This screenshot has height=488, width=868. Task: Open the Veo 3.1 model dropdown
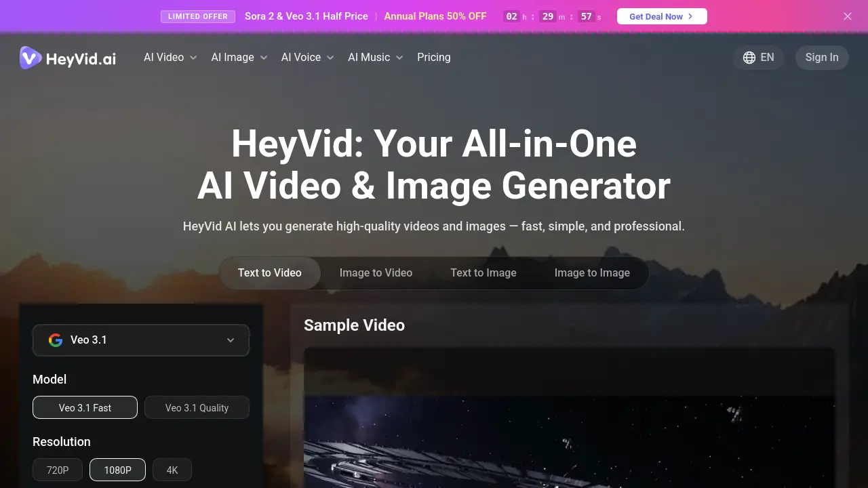pyautogui.click(x=141, y=340)
